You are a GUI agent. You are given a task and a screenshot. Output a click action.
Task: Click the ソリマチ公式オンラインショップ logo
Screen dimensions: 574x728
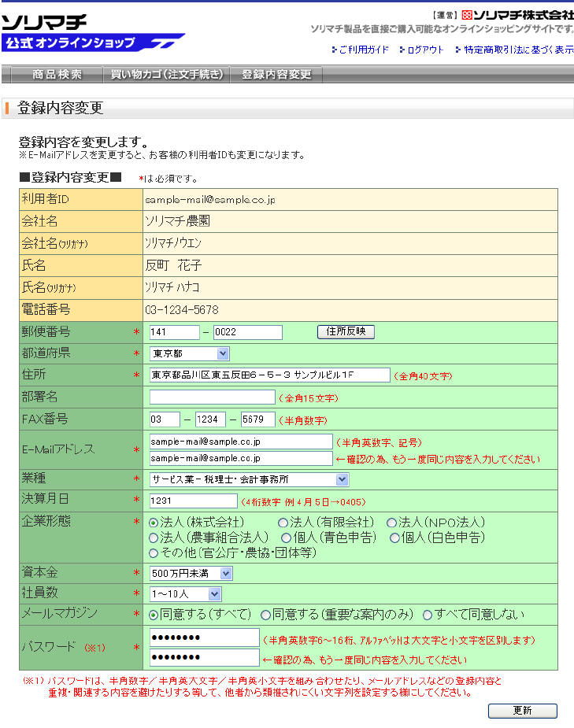[x=93, y=32]
